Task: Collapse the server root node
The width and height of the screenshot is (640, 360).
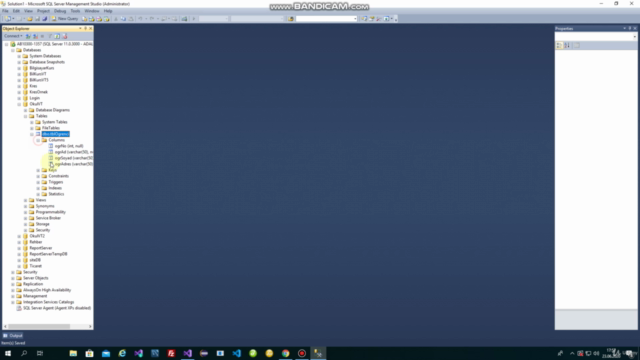Action: click(x=7, y=44)
